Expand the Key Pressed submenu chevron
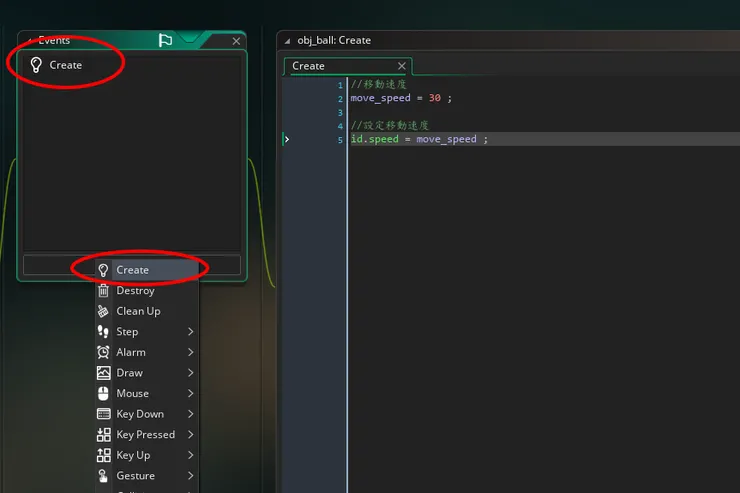 coord(191,435)
